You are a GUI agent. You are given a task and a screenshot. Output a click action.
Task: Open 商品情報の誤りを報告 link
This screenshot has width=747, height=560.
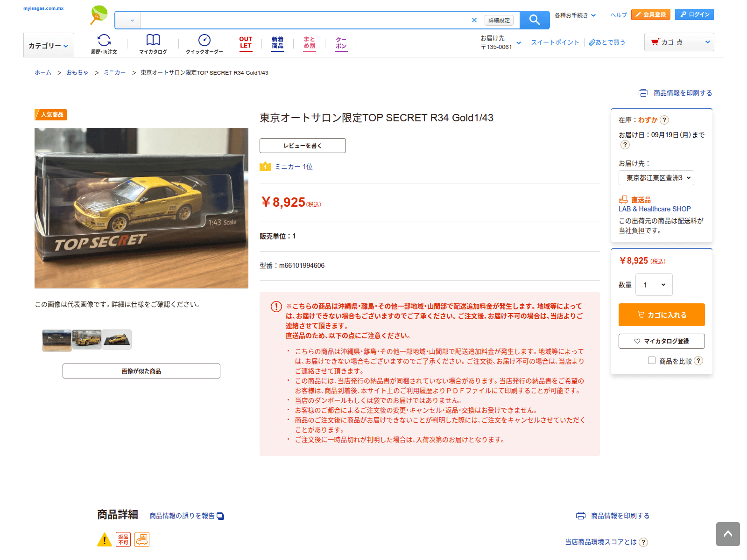pos(182,516)
